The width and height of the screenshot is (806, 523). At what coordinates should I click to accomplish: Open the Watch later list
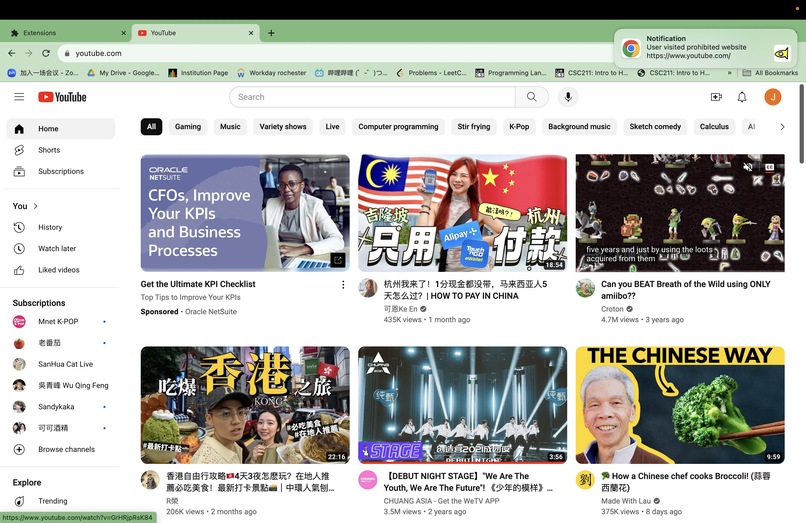pyautogui.click(x=61, y=248)
